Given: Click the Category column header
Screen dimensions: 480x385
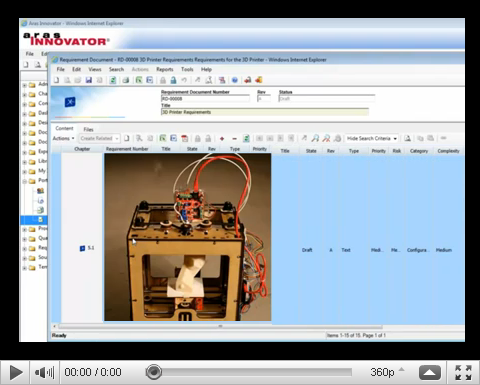Looking at the screenshot, I should [419, 151].
